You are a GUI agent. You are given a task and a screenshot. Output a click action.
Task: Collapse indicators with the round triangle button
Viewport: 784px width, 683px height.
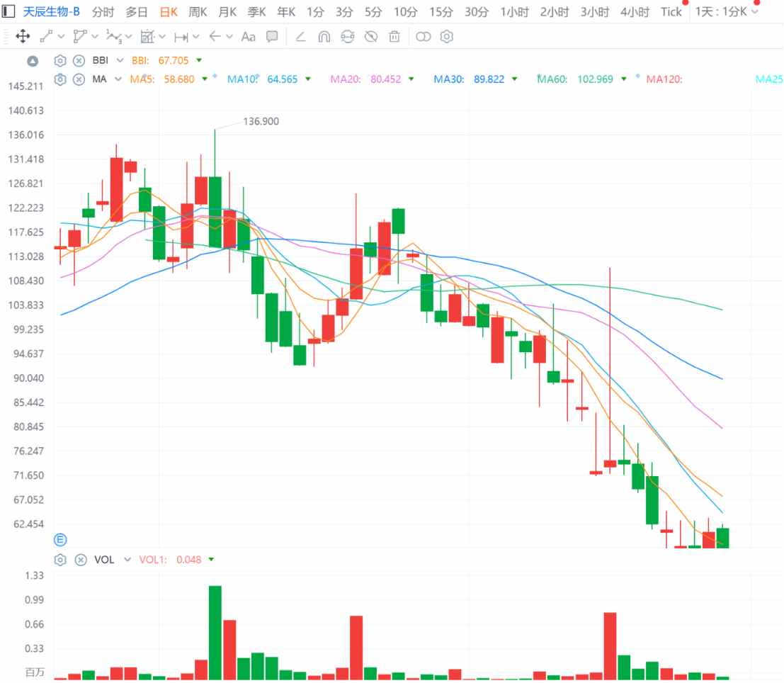pos(33,61)
